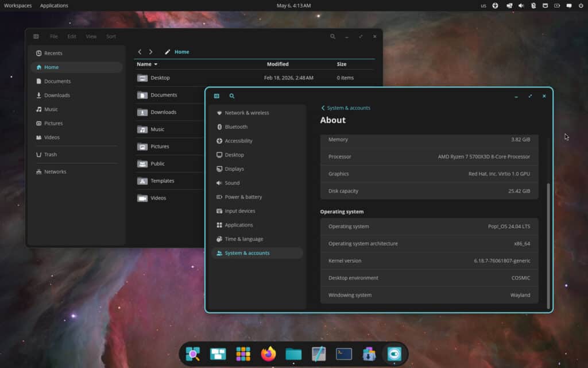Viewport: 588px width, 368px height.
Task: Toggle the Settings sidebar navigation icon
Action: (216, 96)
